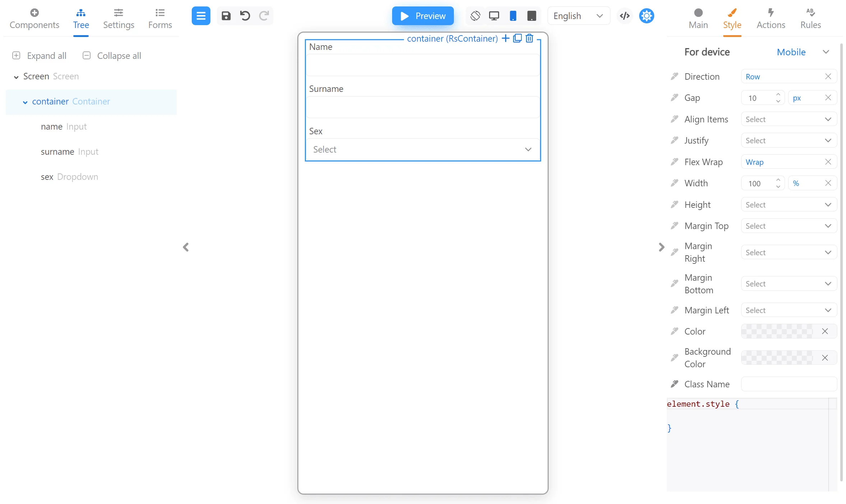The width and height of the screenshot is (846, 504).
Task: Click the Name input field on canvas
Action: [x=422, y=65]
